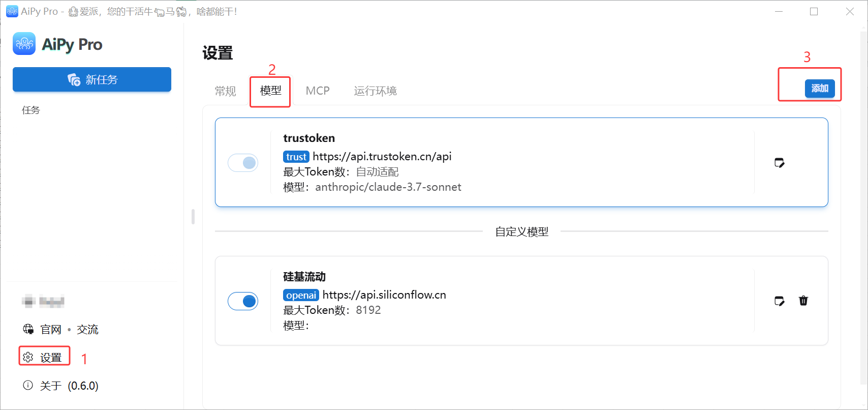Open 关于 (0.6.0) in the sidebar
The width and height of the screenshot is (868, 410).
[60, 386]
